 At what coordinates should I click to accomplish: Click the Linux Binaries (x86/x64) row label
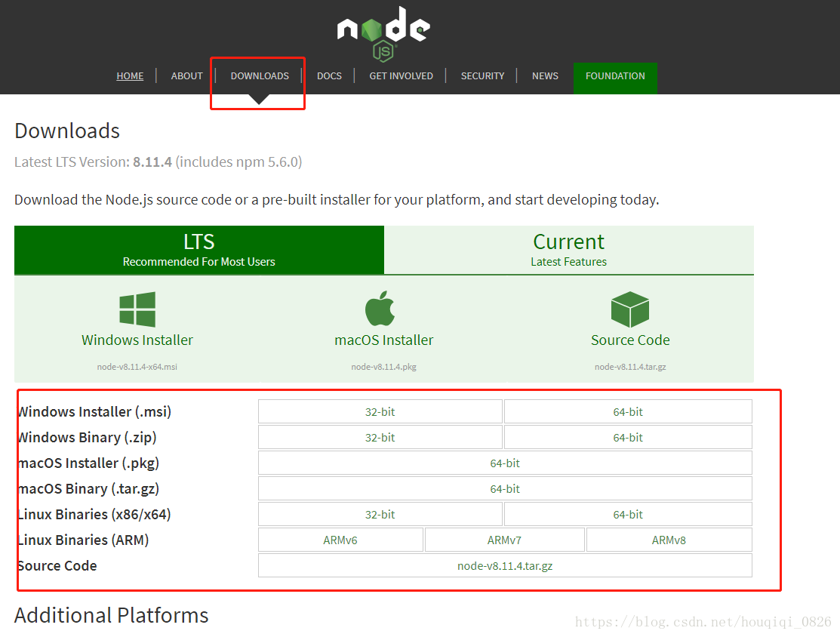[x=95, y=515]
